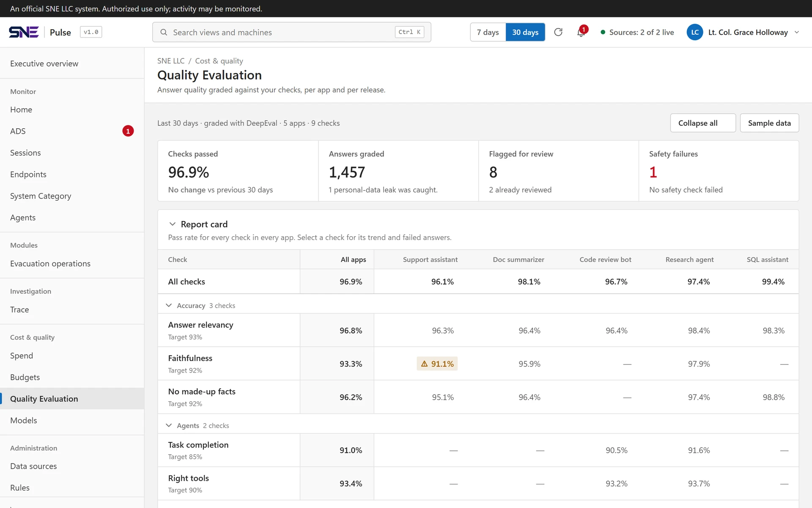Screen dimensions: 812x508
Task: Collapse the Accuracy checks group
Action: click(x=169, y=305)
